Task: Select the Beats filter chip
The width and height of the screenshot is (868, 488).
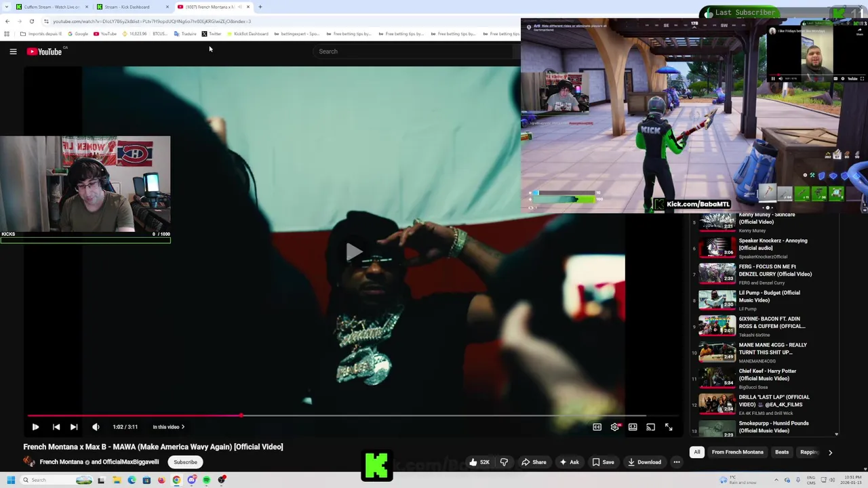Action: [782, 452]
